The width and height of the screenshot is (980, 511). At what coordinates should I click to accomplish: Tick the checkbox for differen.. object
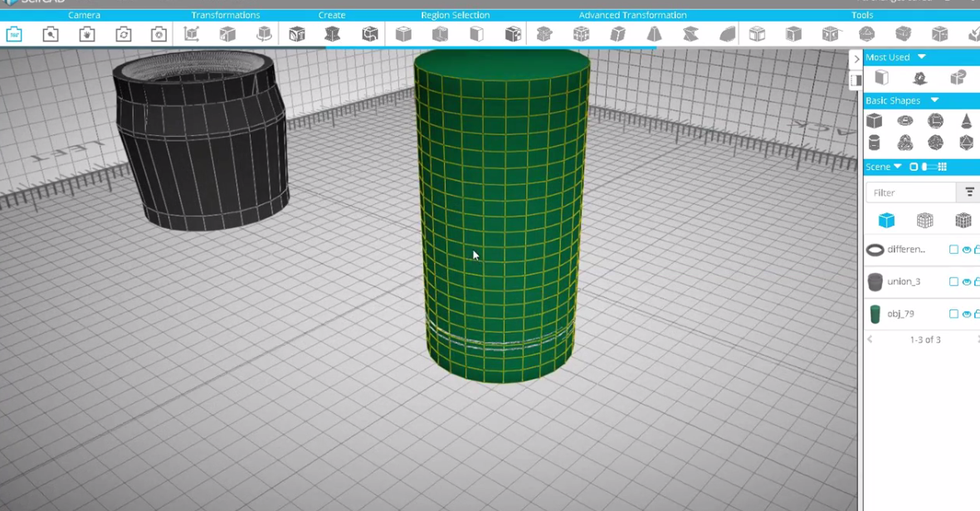(x=953, y=249)
